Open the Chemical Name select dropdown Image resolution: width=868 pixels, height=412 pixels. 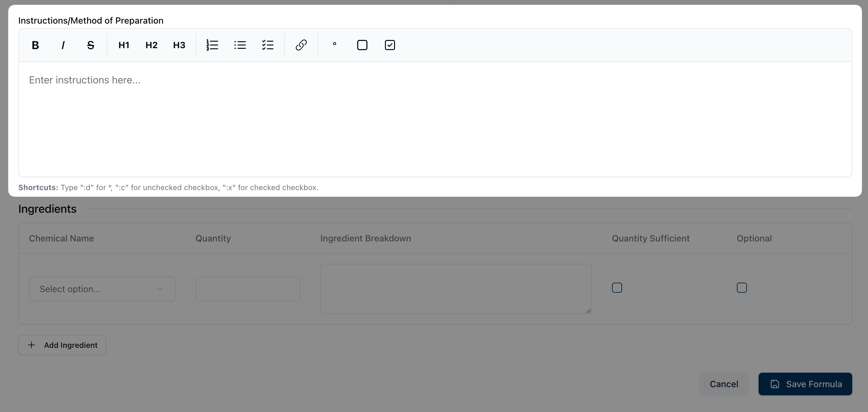point(102,289)
